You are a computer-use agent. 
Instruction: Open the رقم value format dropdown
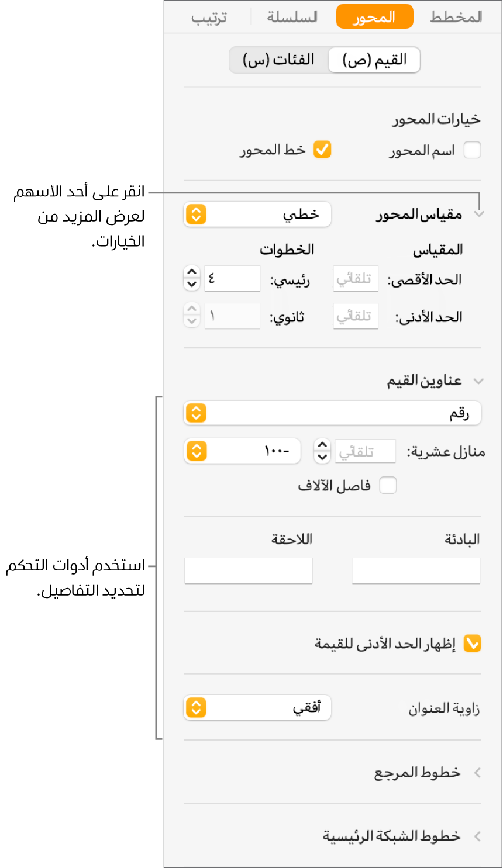pos(332,413)
